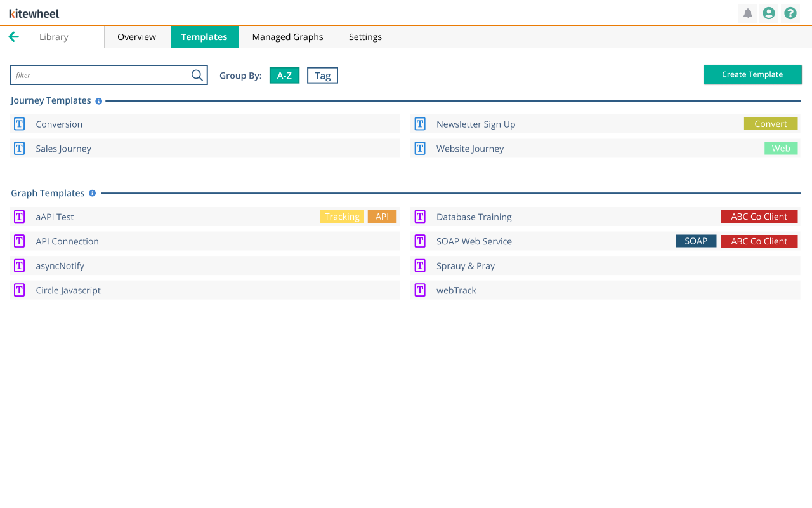Click the info icon beside Journey Templates
This screenshot has height=508, width=812.
point(98,100)
